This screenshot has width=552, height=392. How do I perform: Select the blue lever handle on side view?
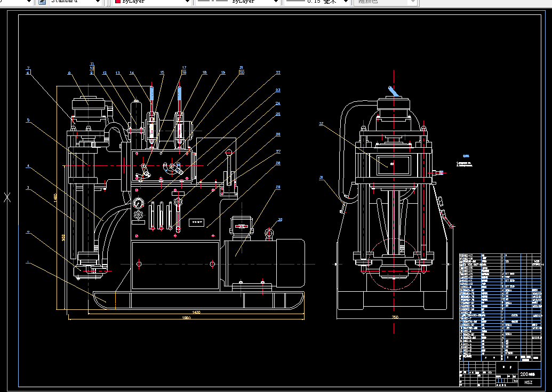pos(393,92)
